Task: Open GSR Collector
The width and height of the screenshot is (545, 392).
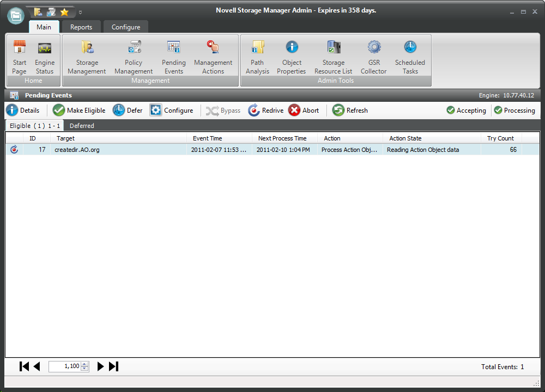Action: click(x=374, y=57)
